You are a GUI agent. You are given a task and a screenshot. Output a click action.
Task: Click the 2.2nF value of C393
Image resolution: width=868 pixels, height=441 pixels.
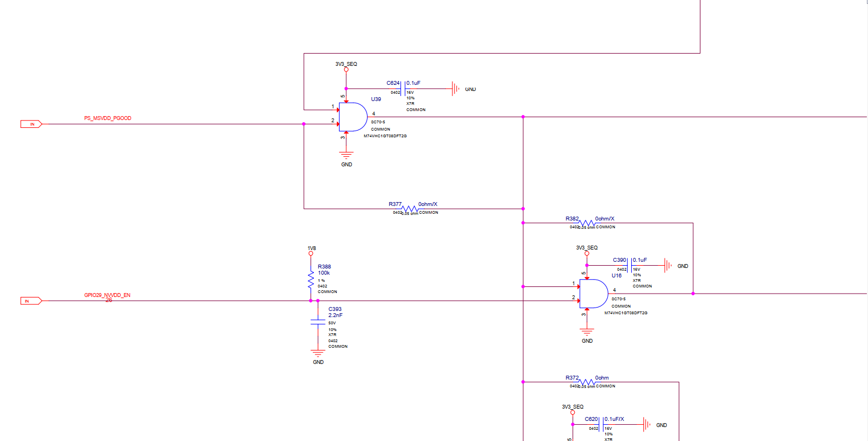[336, 315]
